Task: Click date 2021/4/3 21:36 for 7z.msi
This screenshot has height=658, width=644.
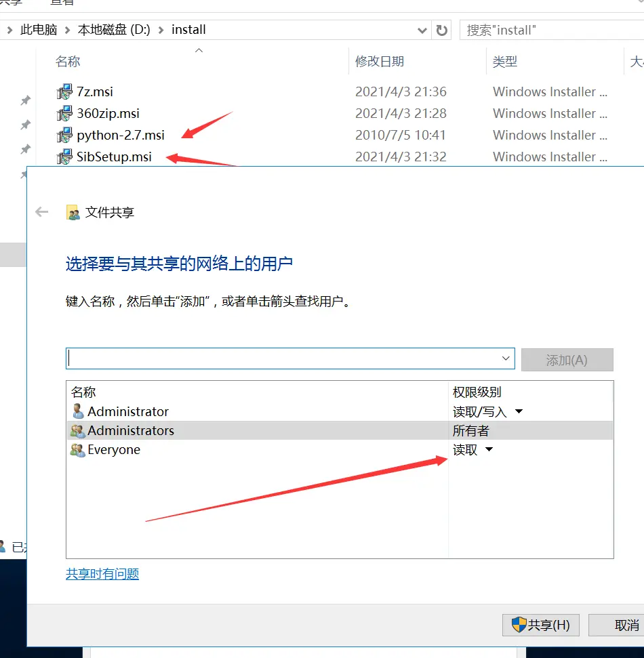Action: [x=401, y=91]
